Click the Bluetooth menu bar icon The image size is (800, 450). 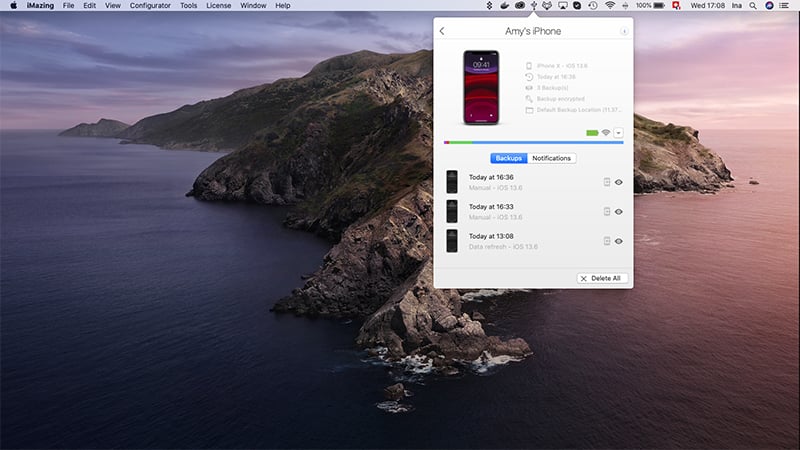(x=489, y=6)
